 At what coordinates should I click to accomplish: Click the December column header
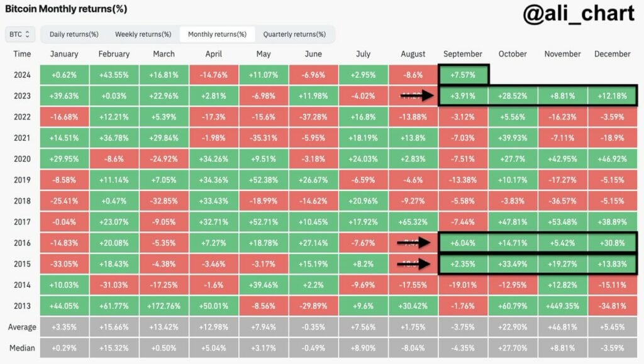click(x=611, y=54)
